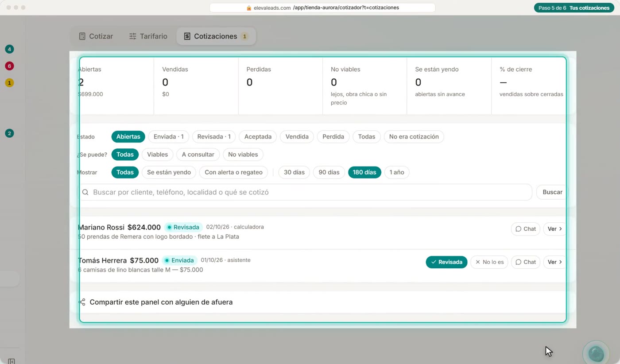Viewport: 620px width, 364px height.
Task: Expand Tomás Herrera quote with Ver
Action: tap(554, 262)
